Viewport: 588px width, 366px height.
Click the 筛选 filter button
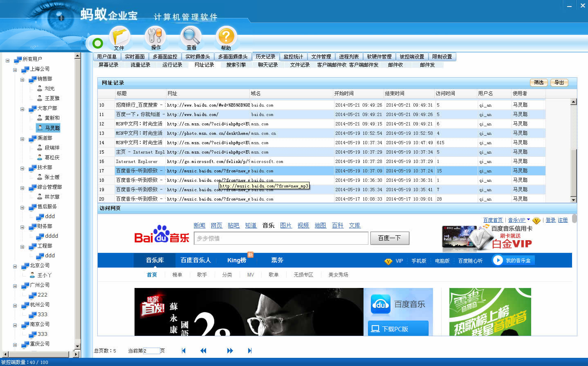tap(539, 83)
